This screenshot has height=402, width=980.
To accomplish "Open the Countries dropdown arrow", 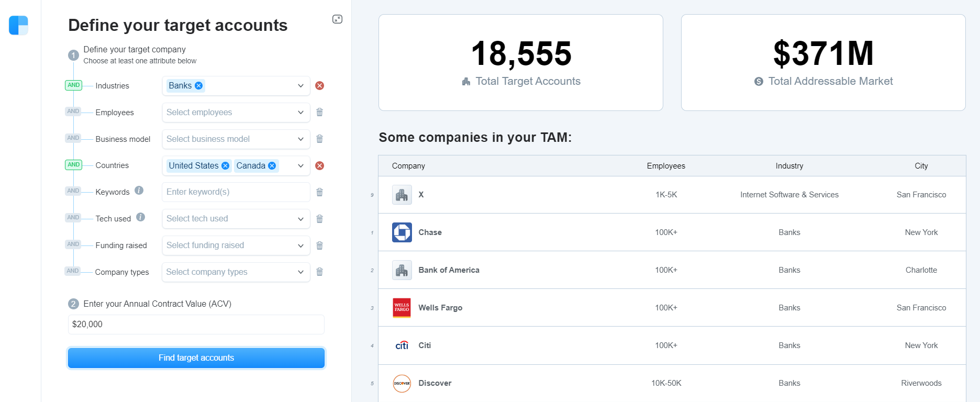I will point(301,166).
